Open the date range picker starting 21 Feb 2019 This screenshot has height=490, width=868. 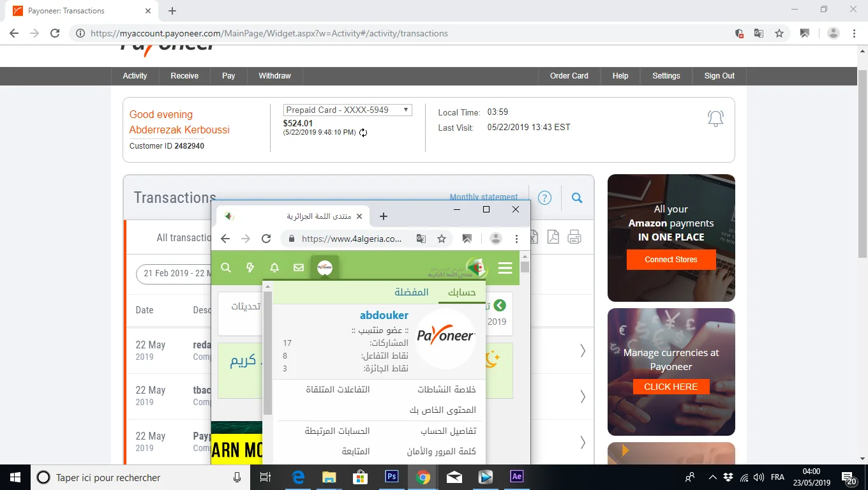[x=174, y=273]
